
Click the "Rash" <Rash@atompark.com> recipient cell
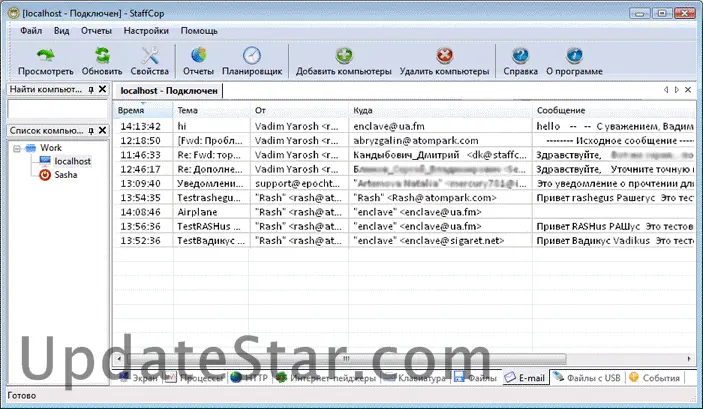point(441,198)
